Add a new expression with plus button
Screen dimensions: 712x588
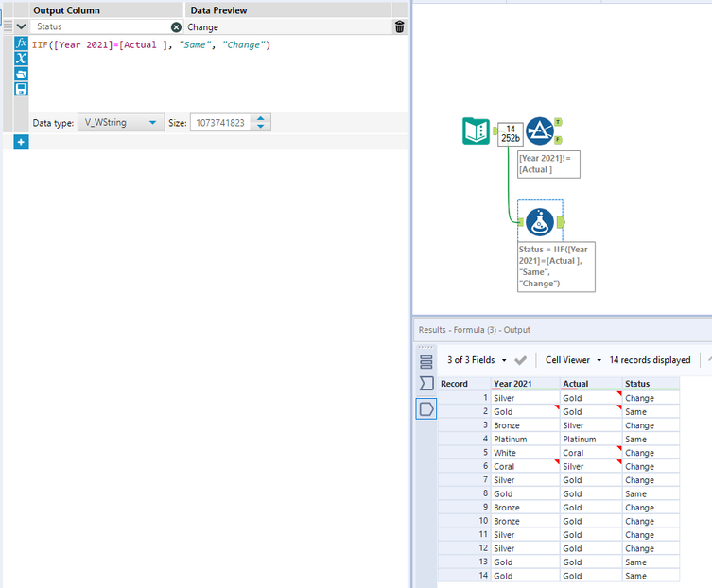(21, 142)
